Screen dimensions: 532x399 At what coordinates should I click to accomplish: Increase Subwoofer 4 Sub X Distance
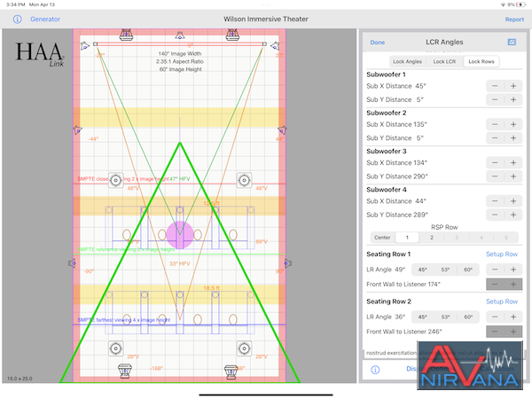click(513, 201)
